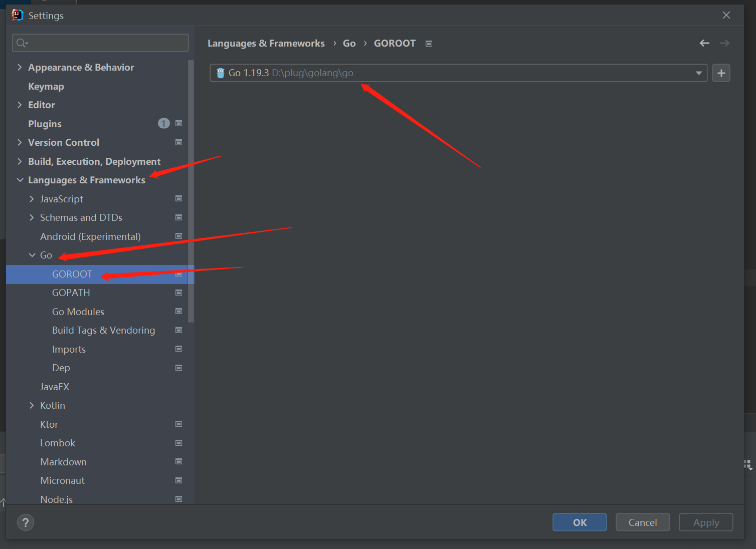Click the project-scope icon beside Dep
This screenshot has height=549, width=756.
[178, 368]
